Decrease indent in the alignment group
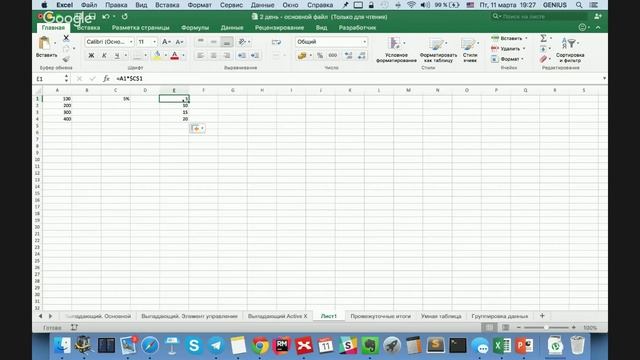The image size is (640, 360). point(242,56)
